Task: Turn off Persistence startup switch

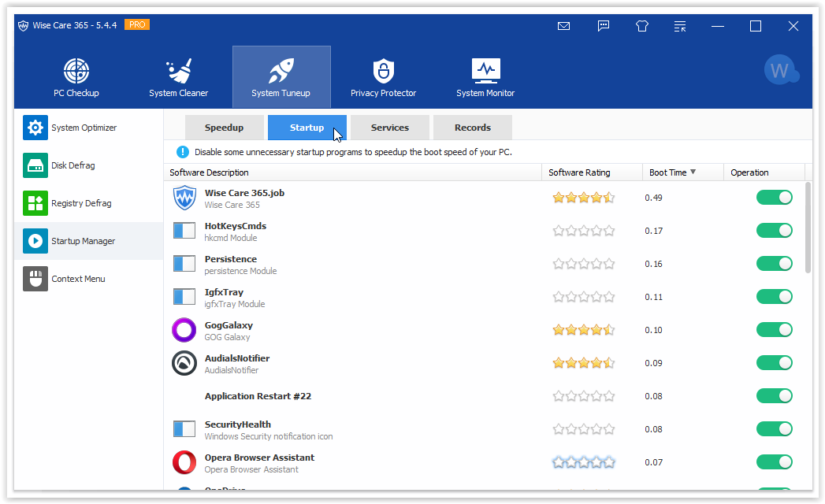Action: click(775, 264)
